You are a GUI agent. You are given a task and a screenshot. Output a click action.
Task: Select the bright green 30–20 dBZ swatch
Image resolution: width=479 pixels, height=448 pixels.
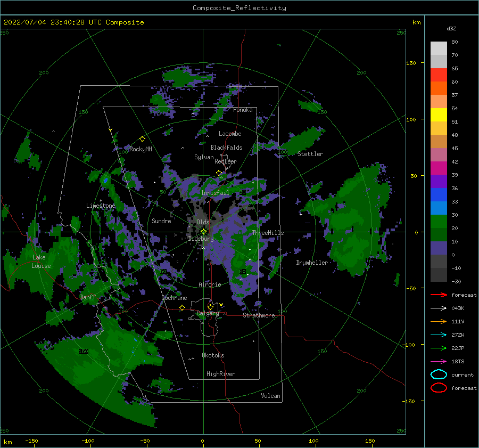tap(439, 222)
